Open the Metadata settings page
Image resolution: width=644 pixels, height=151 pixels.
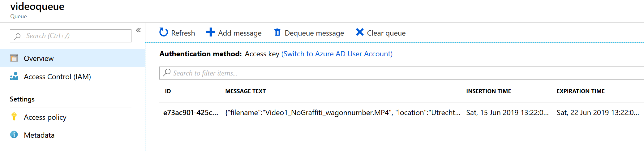39,135
